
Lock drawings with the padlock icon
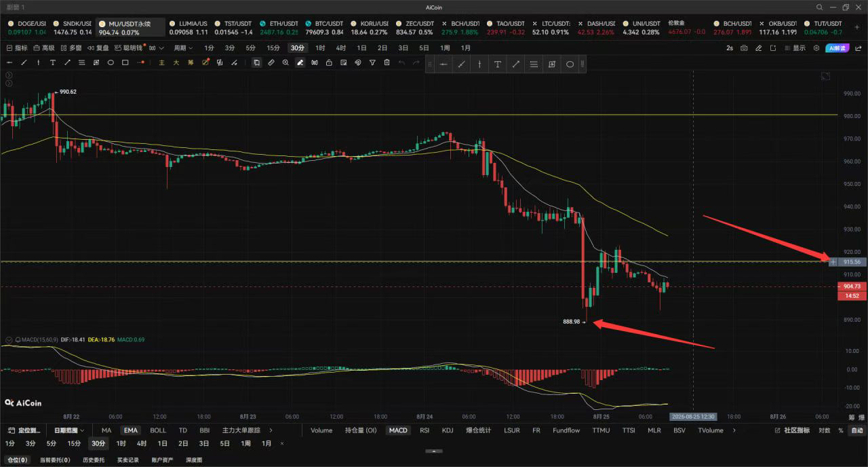click(329, 62)
